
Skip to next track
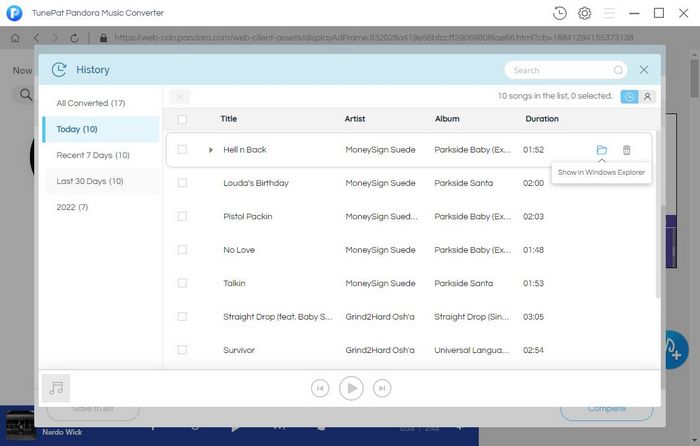[382, 388]
